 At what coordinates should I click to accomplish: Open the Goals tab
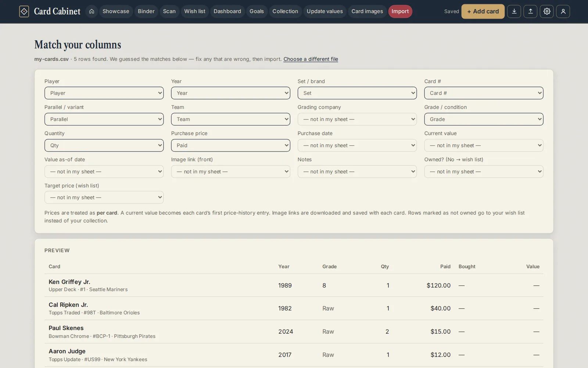click(257, 11)
